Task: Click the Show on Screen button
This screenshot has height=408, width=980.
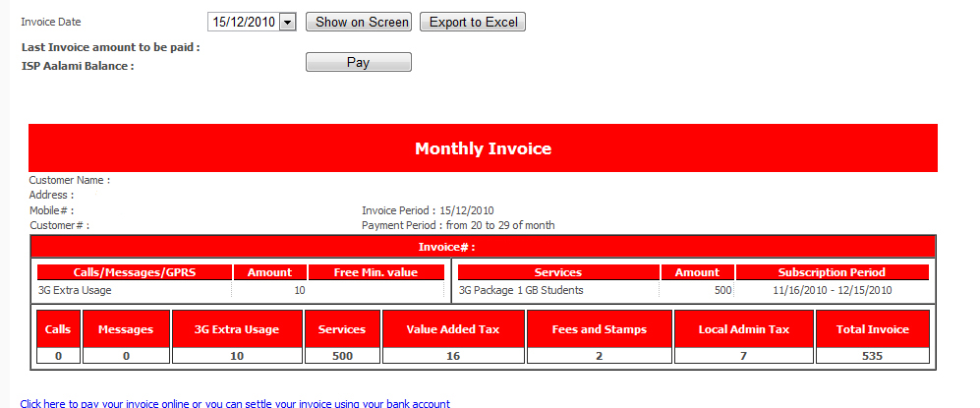Action: (x=359, y=22)
